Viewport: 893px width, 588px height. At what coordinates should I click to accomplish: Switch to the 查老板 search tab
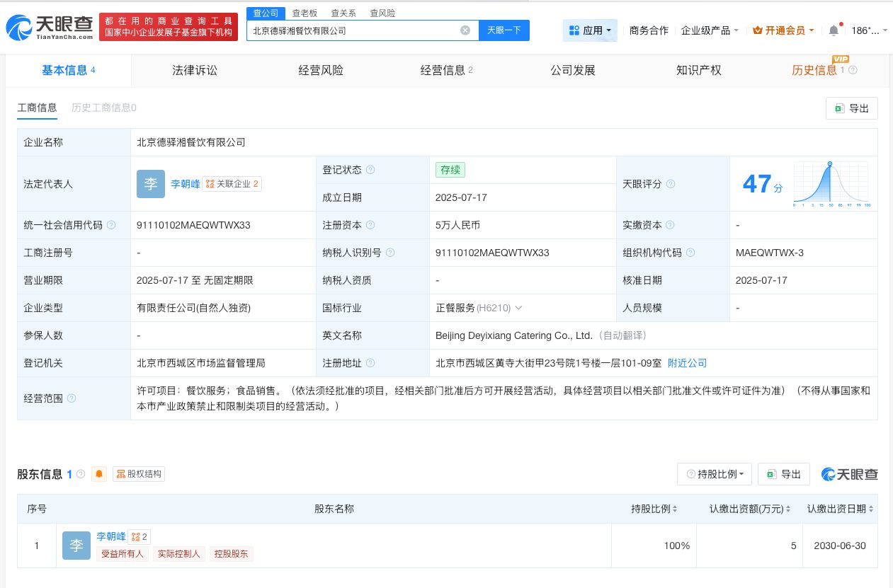(305, 13)
